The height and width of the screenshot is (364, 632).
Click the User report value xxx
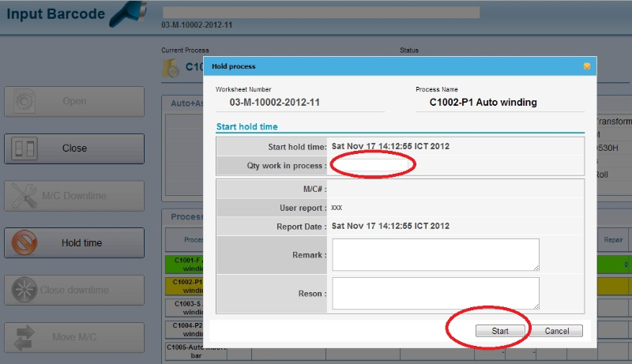(337, 208)
